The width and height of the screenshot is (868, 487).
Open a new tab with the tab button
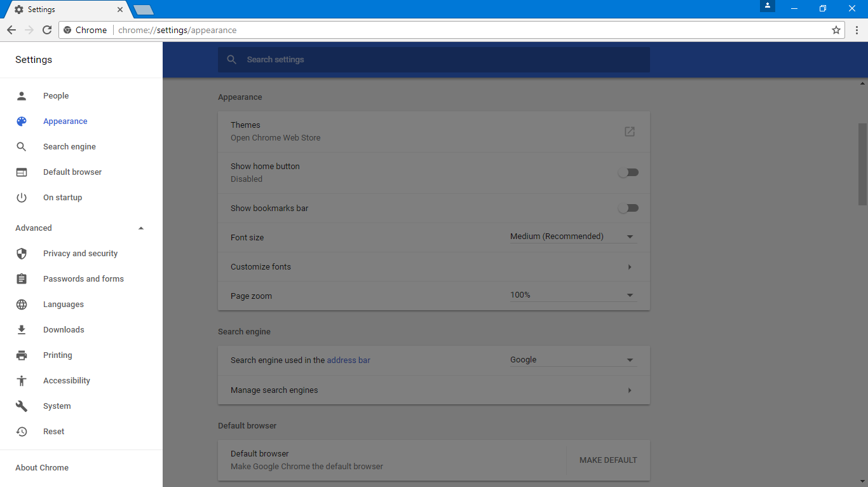[x=144, y=10]
